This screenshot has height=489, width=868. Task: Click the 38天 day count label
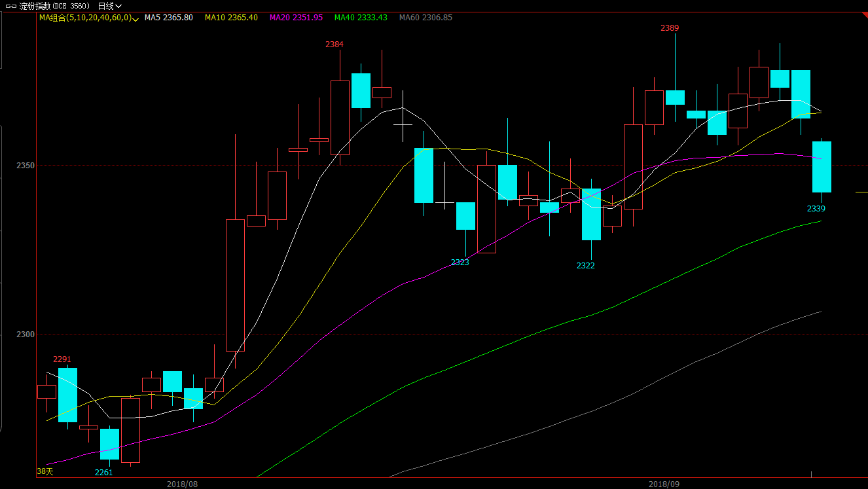45,471
